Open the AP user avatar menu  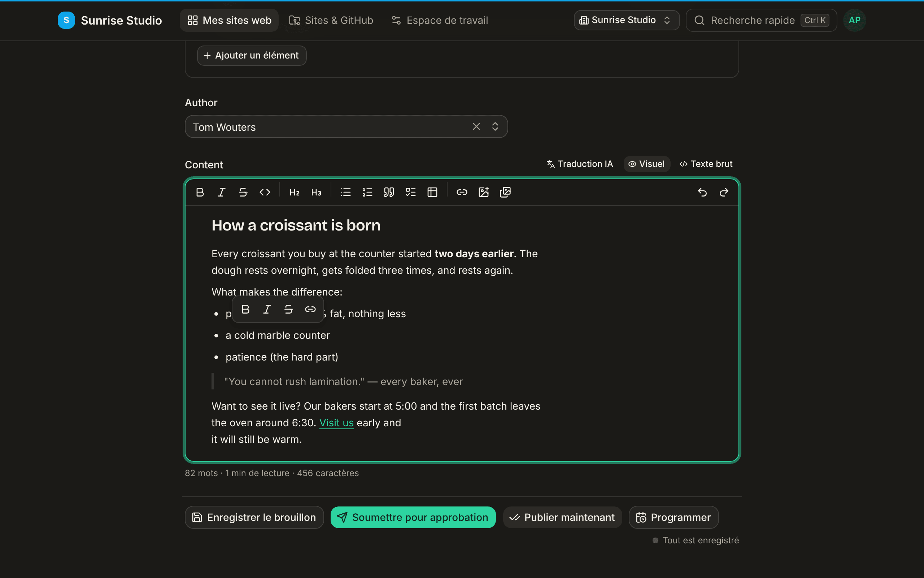point(854,20)
